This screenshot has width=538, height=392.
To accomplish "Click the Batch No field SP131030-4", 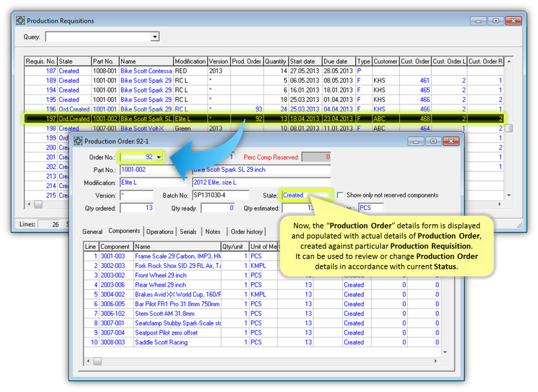I will coord(221,196).
